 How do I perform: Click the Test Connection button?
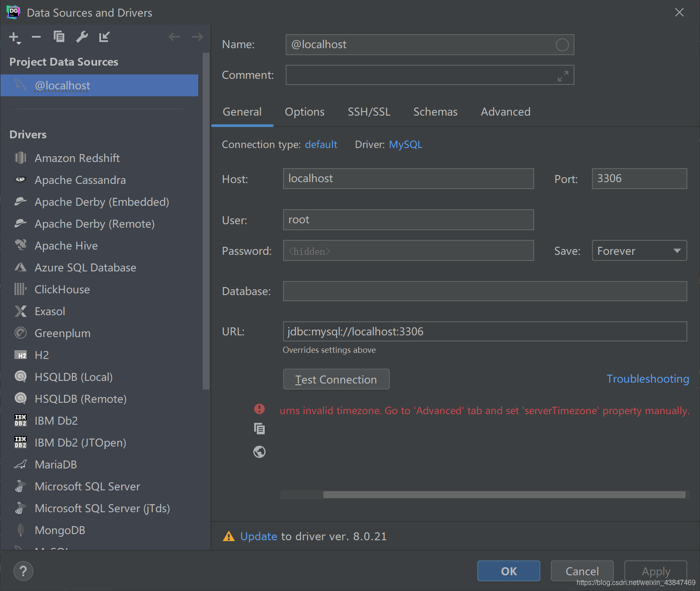point(336,379)
